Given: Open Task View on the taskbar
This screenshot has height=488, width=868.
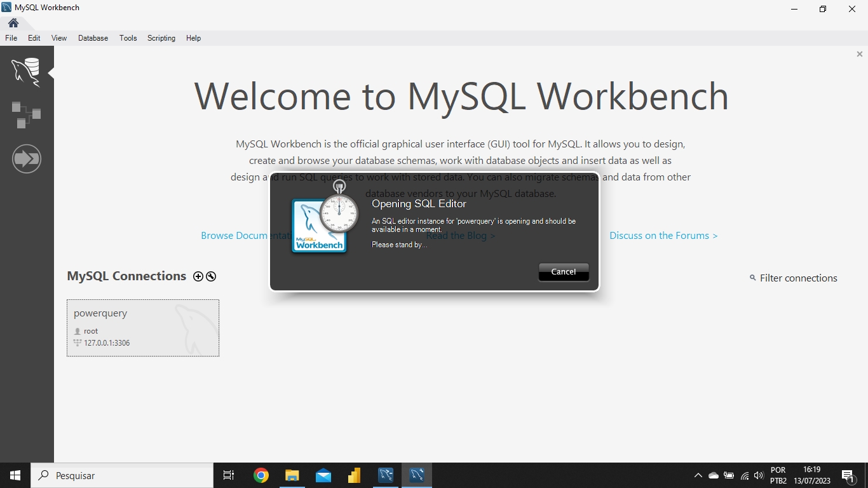Looking at the screenshot, I should 229,475.
